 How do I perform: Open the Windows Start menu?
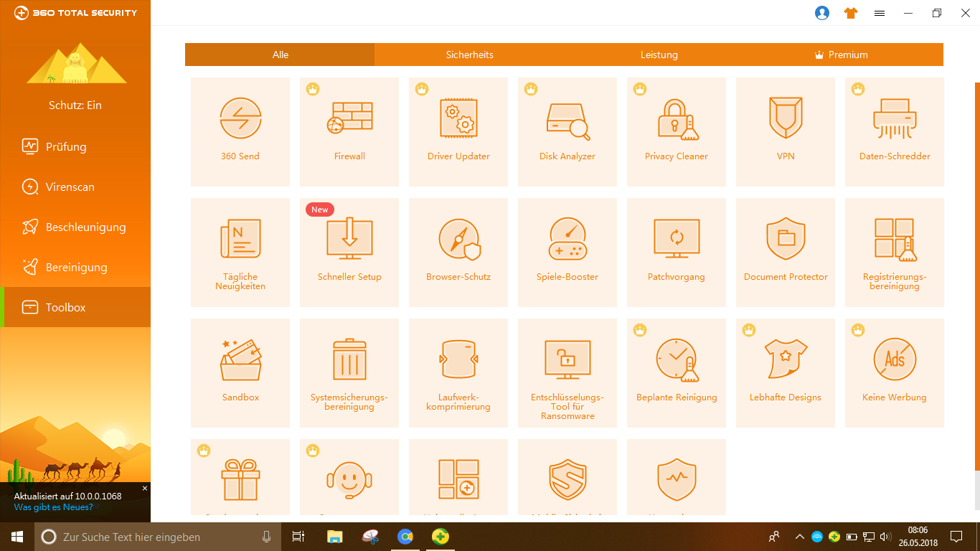(x=17, y=537)
